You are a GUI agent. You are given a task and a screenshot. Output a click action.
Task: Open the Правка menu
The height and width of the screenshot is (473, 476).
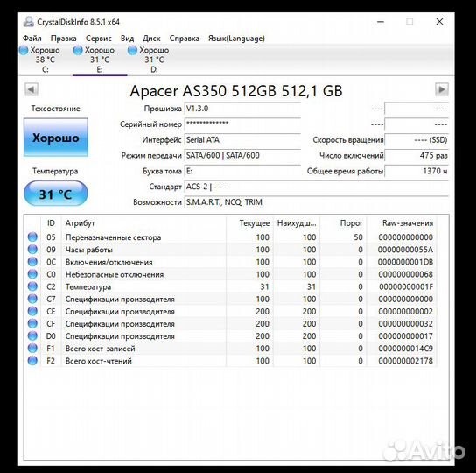click(64, 39)
